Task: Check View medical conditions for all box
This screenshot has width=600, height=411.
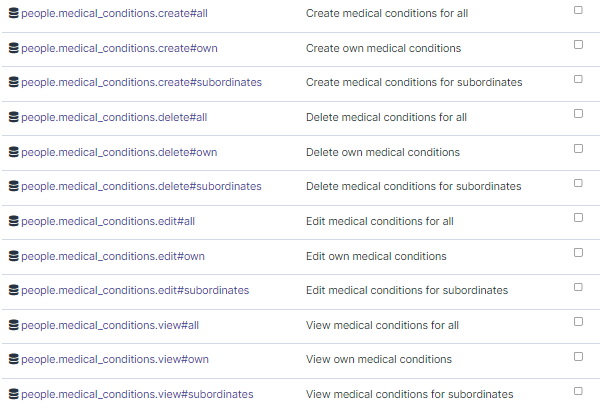Action: [578, 321]
